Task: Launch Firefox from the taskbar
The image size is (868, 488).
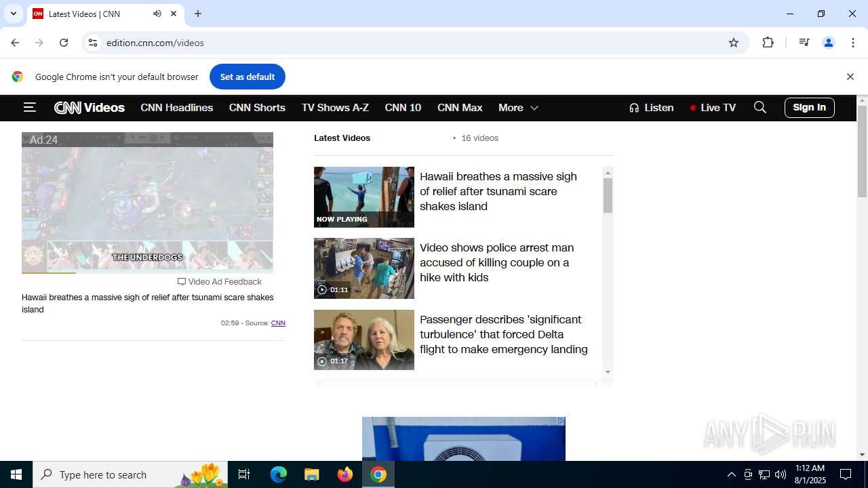Action: pos(345,474)
